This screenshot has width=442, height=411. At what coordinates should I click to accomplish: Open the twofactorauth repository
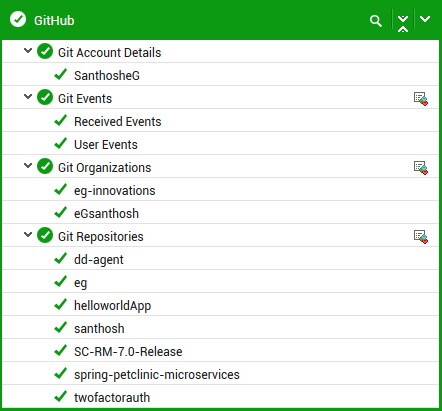click(x=112, y=398)
